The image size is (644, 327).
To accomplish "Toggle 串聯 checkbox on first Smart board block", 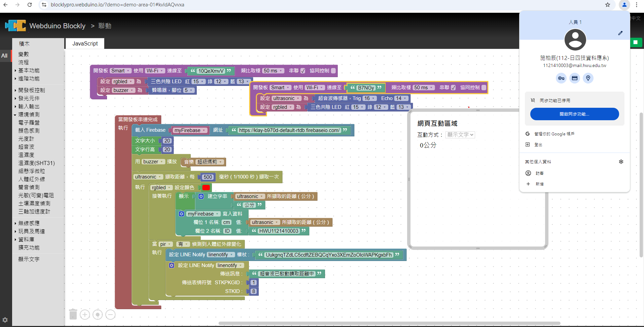I will tap(303, 71).
